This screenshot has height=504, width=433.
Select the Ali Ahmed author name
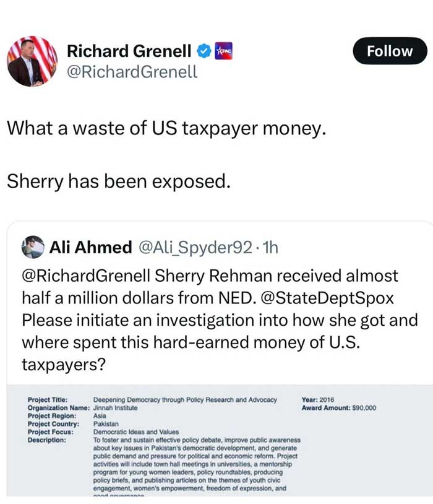coord(90,248)
